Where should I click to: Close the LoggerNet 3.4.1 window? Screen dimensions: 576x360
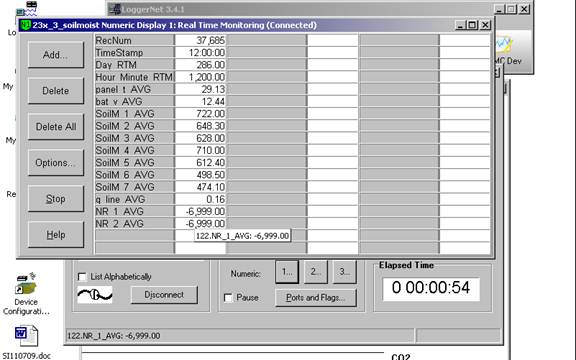tap(524, 9)
